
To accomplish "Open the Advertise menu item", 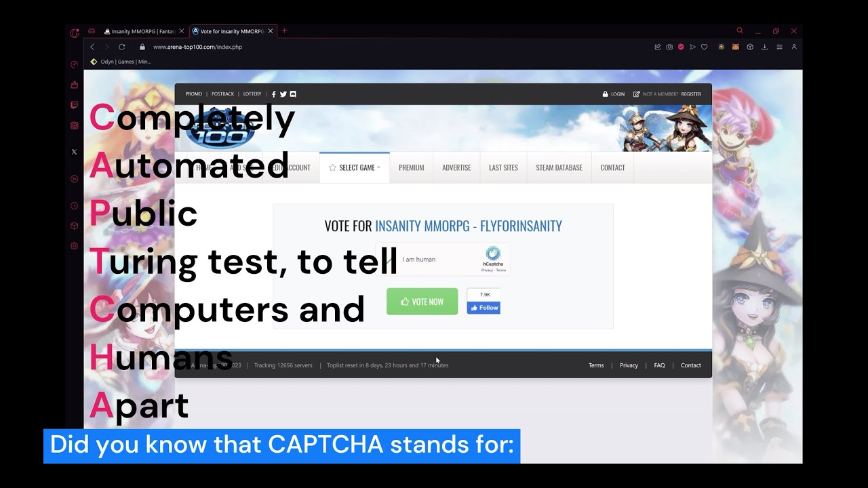I will (456, 167).
